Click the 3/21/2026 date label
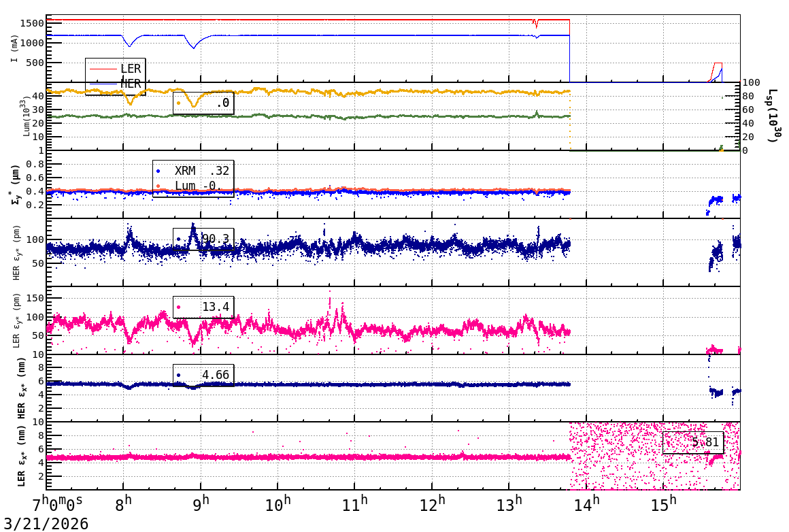Image resolution: width=789 pixels, height=532 pixels. [46, 523]
